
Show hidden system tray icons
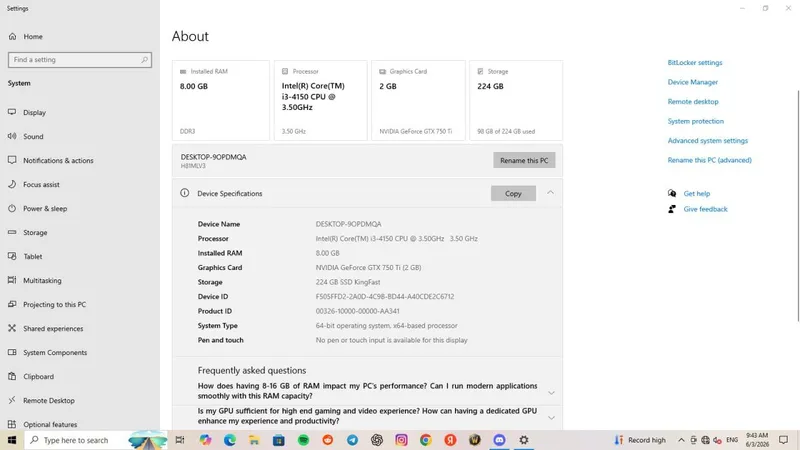coord(681,440)
